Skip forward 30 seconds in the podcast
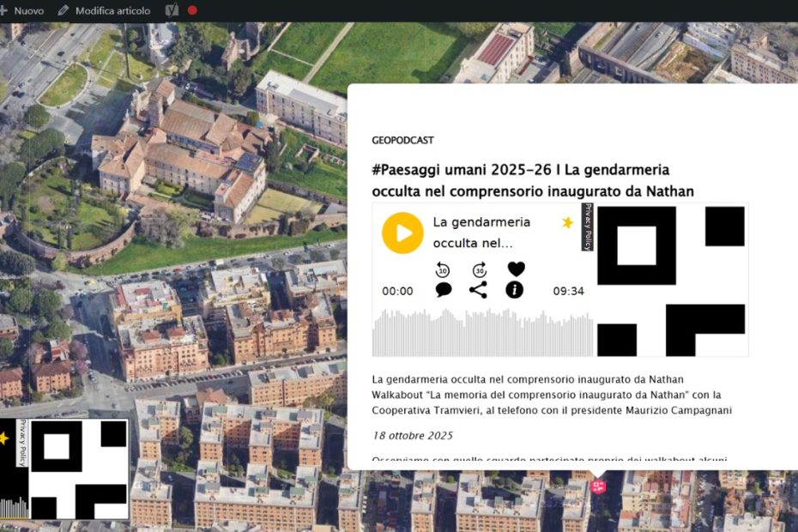Viewport: 798px width, 532px height. click(479, 269)
